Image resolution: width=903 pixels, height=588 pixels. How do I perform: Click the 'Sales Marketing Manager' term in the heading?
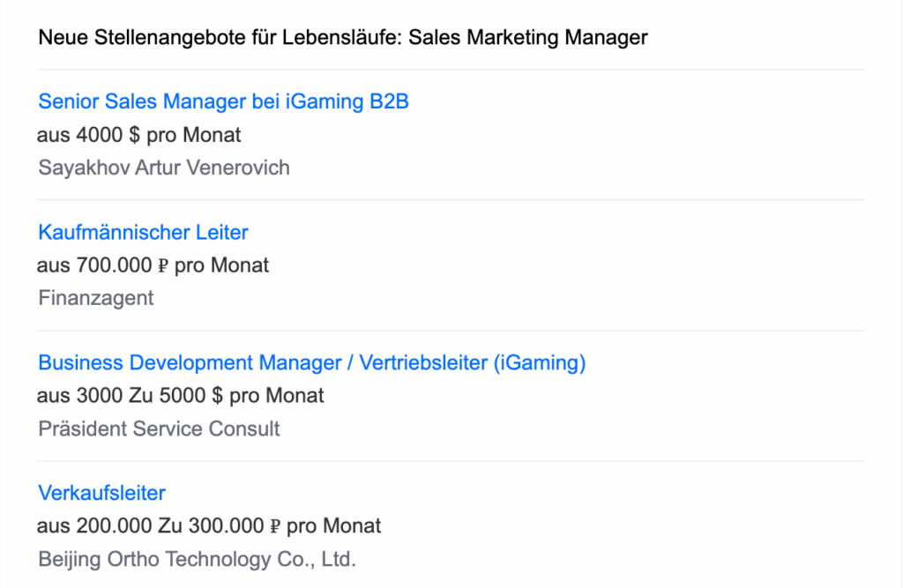point(528,38)
